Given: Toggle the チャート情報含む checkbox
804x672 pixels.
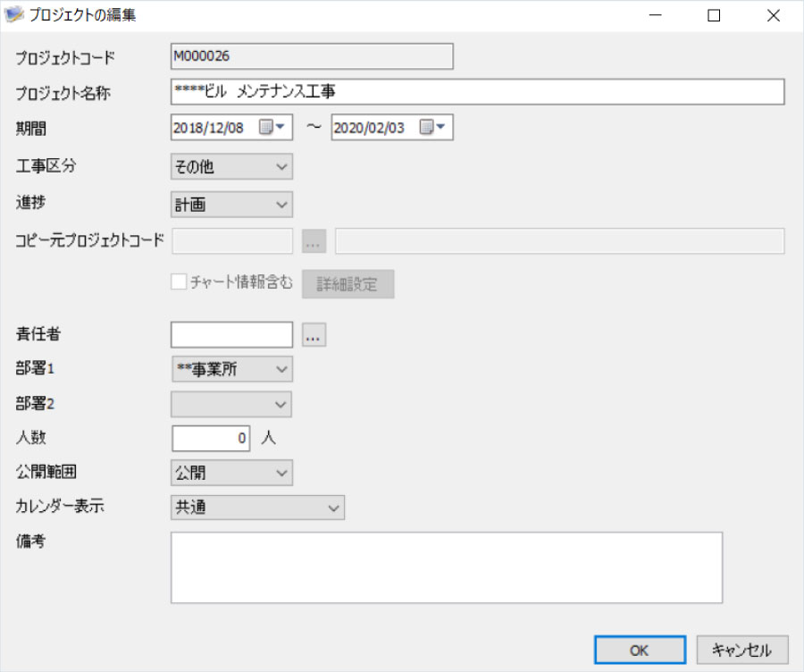Looking at the screenshot, I should [179, 281].
